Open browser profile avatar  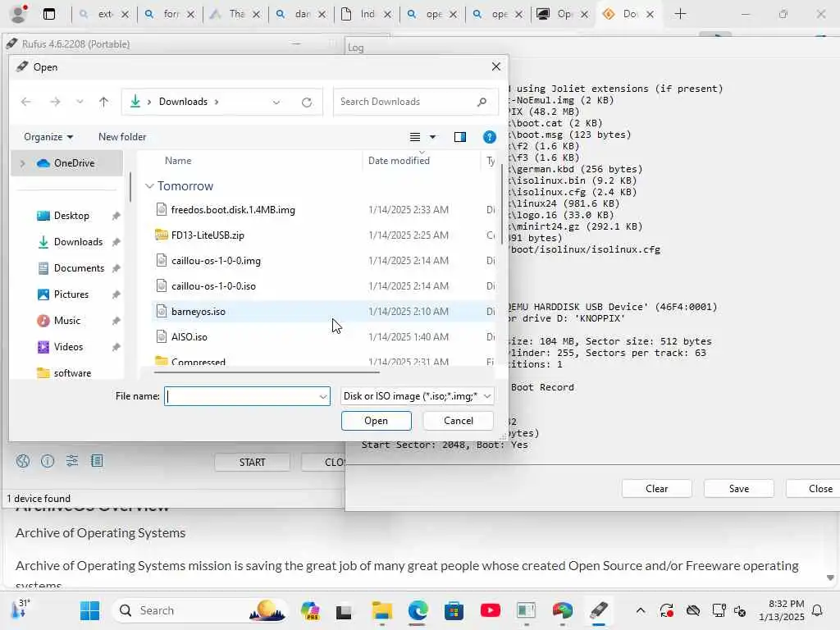pos(19,14)
